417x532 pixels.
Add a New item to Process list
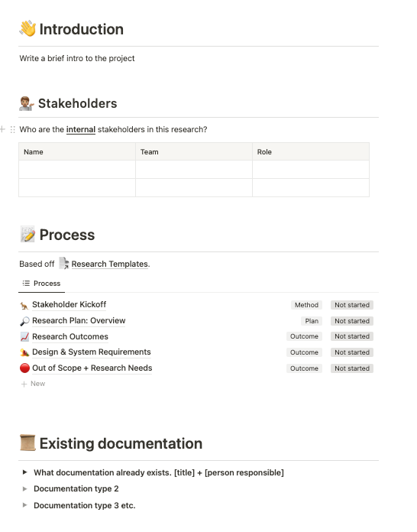[x=34, y=384]
